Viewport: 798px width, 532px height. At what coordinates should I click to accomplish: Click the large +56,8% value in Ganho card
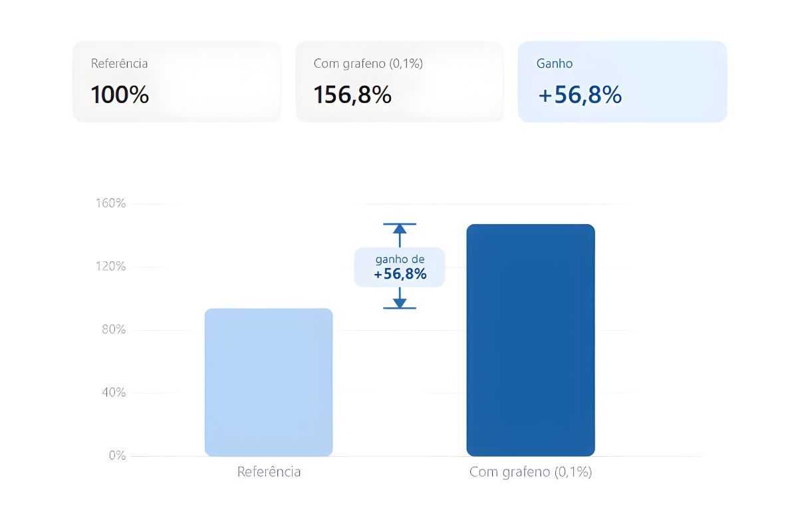point(580,95)
